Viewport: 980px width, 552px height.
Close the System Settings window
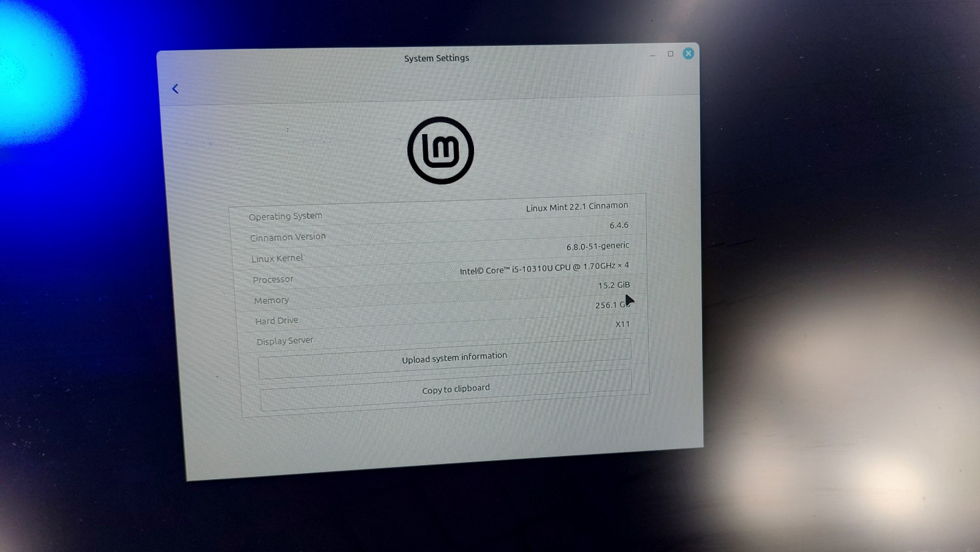tap(688, 53)
